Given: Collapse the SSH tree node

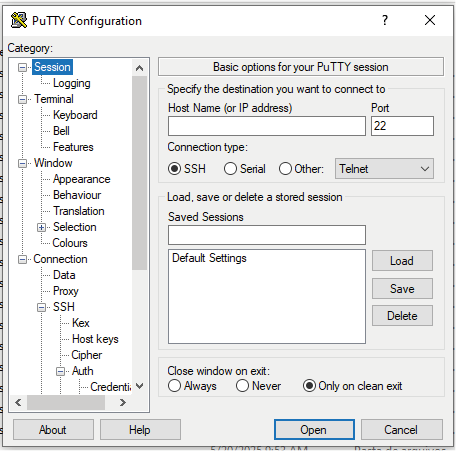Looking at the screenshot, I should 41,307.
